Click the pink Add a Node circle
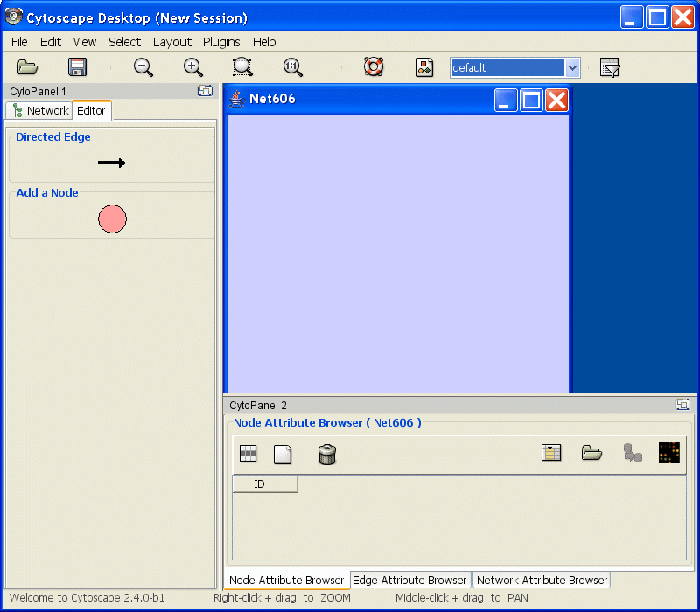 (x=112, y=219)
